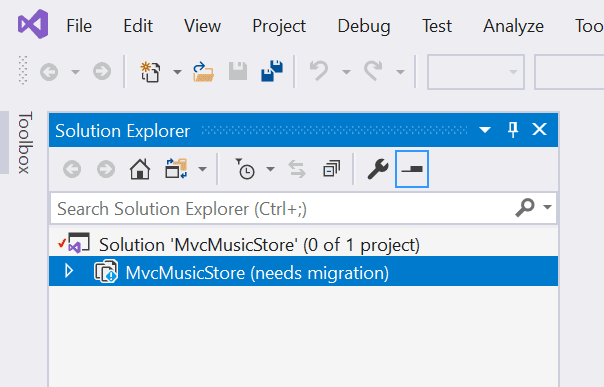Close the Solution Explorer panel
Screen dimensions: 604x387
click(x=540, y=129)
